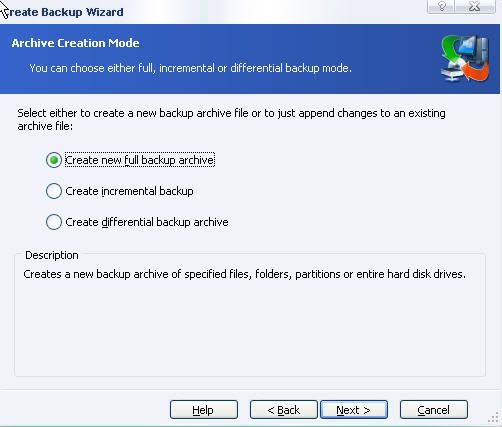Click the 'Create differential backup archive' label text

tap(147, 222)
